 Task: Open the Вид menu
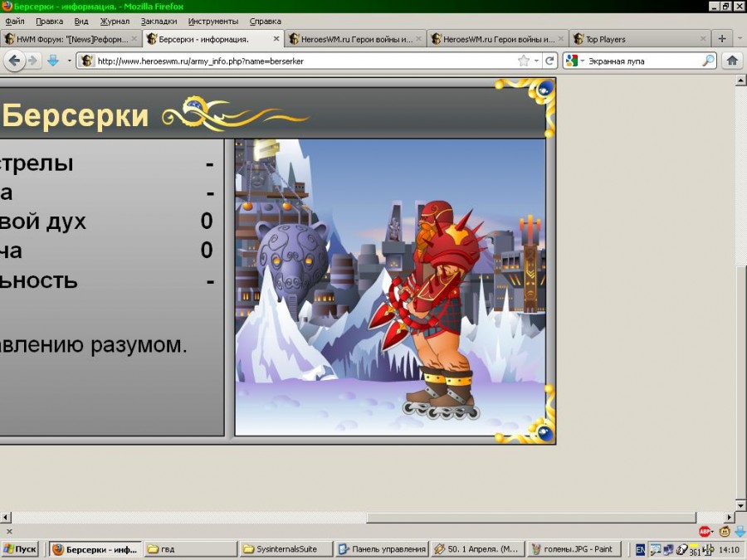point(81,22)
